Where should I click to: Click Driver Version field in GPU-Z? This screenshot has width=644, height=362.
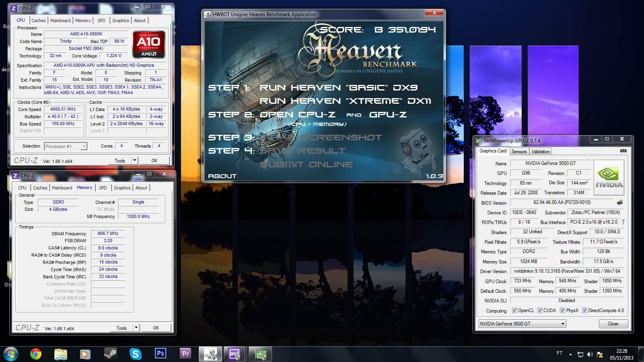click(x=567, y=271)
